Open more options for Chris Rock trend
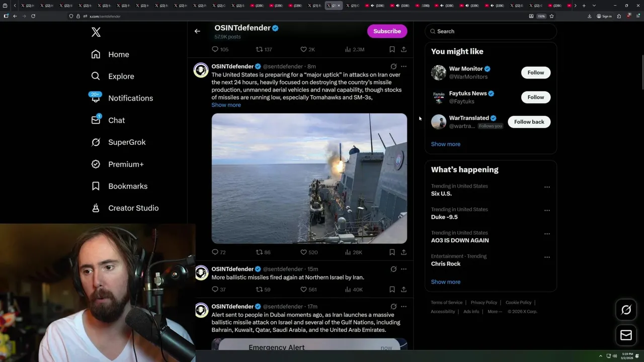 pyautogui.click(x=547, y=257)
